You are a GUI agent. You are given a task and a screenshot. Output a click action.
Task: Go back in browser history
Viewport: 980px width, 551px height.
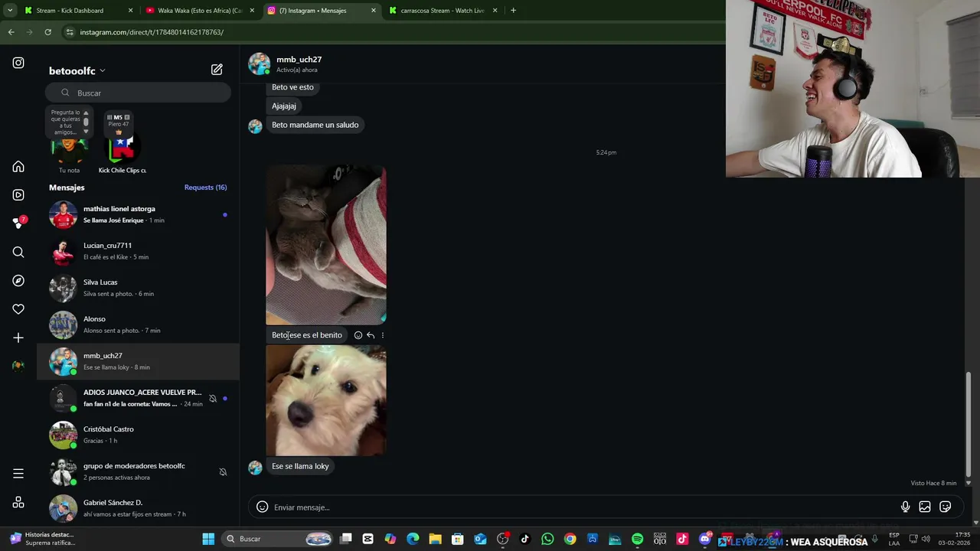[x=11, y=32]
